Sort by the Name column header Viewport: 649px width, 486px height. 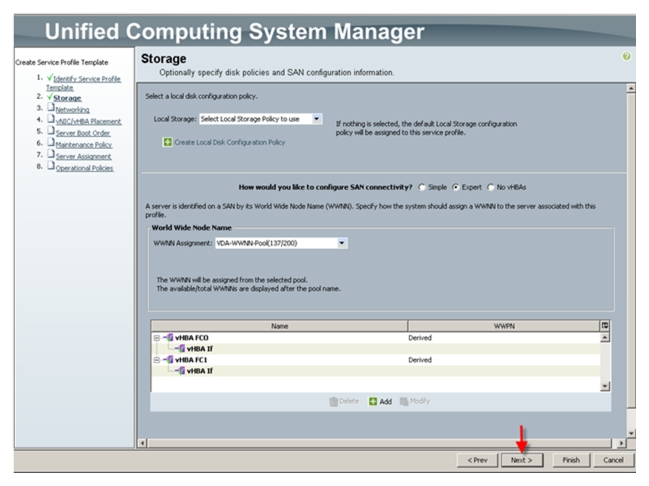[x=279, y=326]
